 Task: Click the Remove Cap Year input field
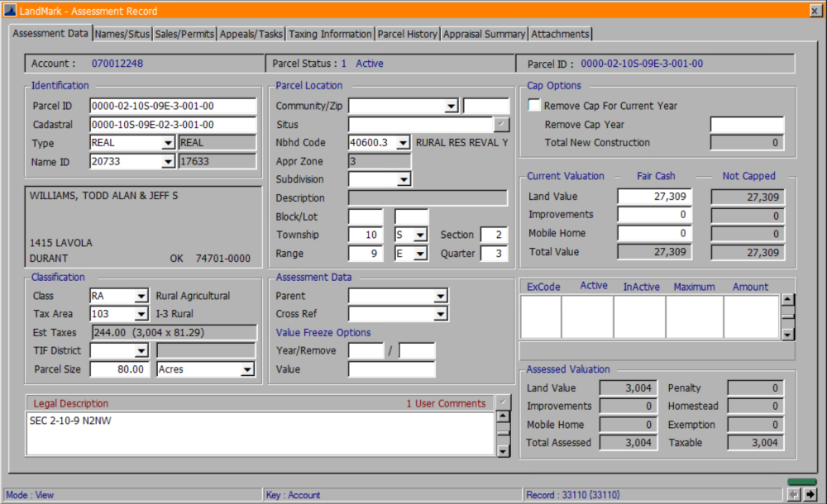pos(747,125)
